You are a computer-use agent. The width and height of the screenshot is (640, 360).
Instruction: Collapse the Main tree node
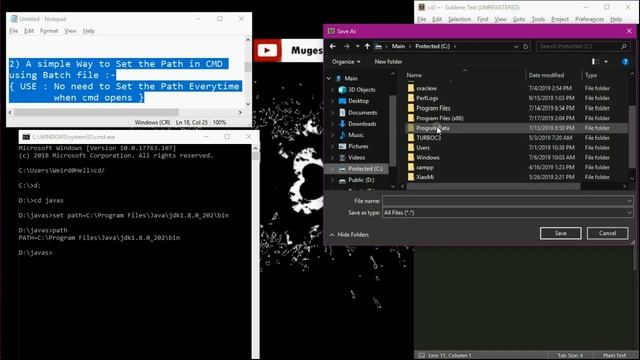[329, 78]
